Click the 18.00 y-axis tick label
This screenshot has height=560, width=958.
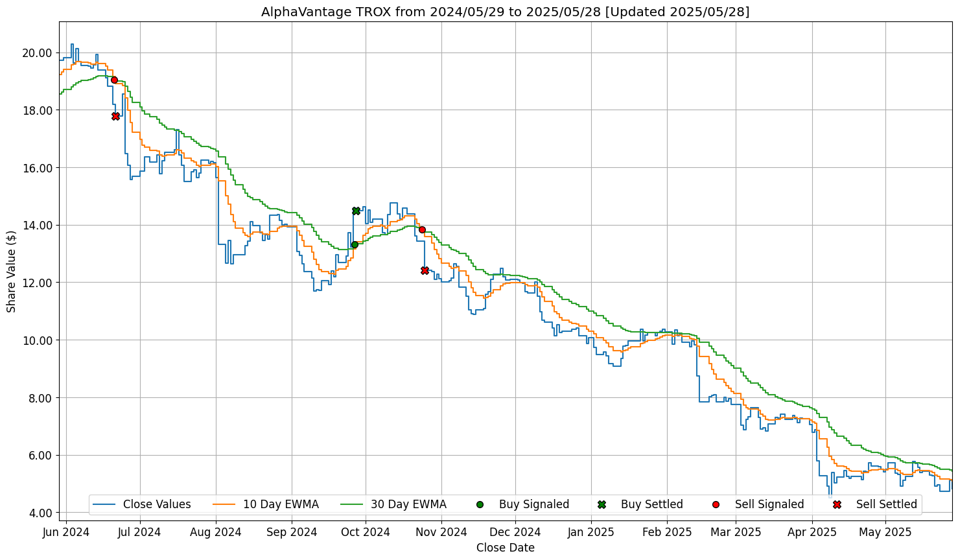coord(38,110)
